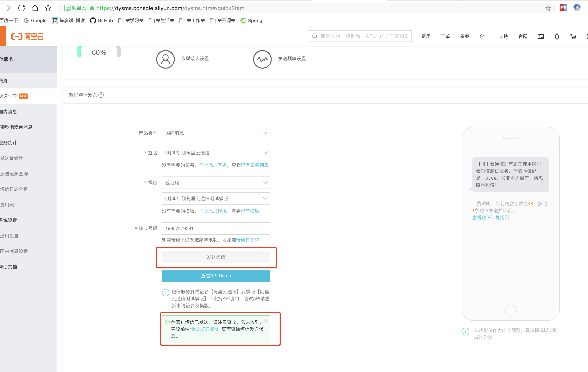The width and height of the screenshot is (588, 372).
Task: Click 已有模版 link
Action: pyautogui.click(x=250, y=211)
